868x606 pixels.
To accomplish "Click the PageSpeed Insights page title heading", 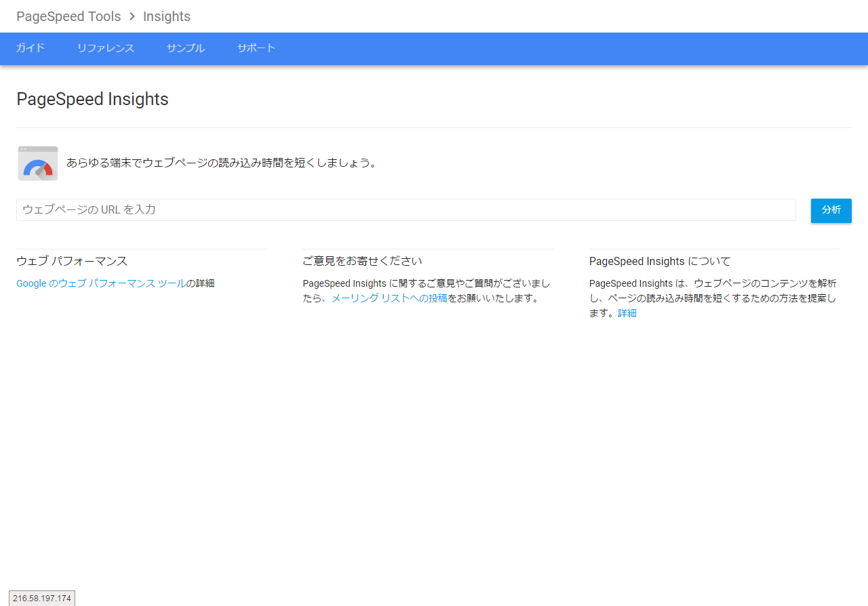I will [x=92, y=99].
